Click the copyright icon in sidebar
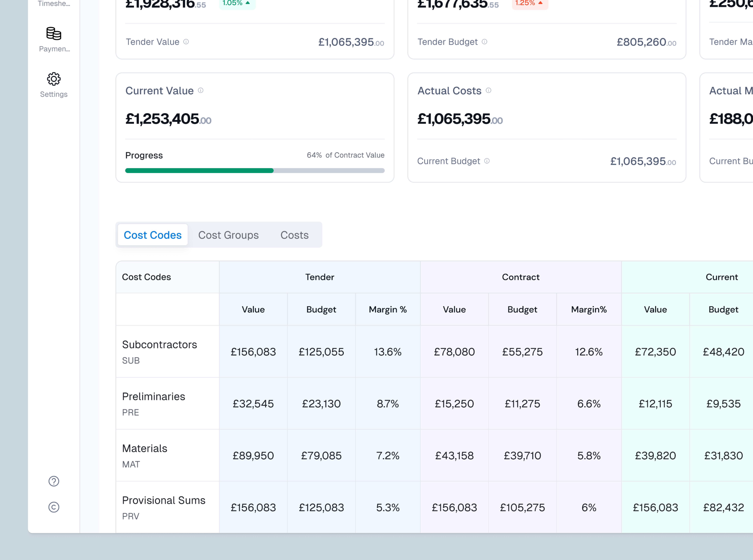The width and height of the screenshot is (753, 560). click(x=54, y=507)
